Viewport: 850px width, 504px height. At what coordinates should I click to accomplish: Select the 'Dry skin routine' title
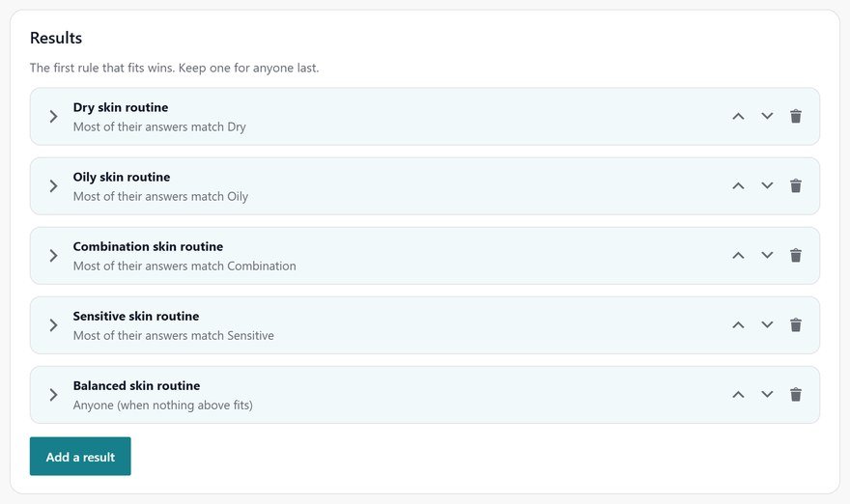click(x=121, y=107)
